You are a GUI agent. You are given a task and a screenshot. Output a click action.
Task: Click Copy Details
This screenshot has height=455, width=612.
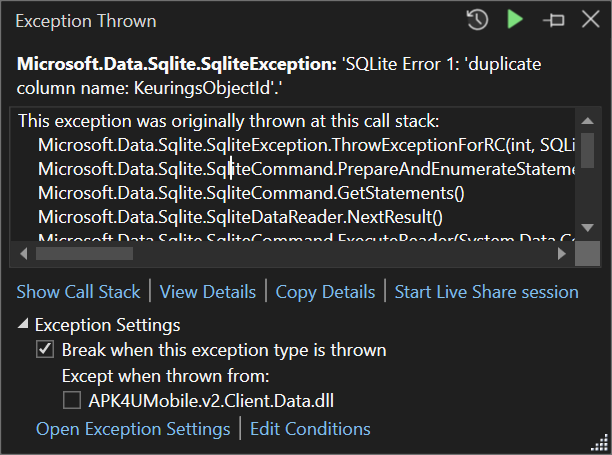click(x=325, y=292)
